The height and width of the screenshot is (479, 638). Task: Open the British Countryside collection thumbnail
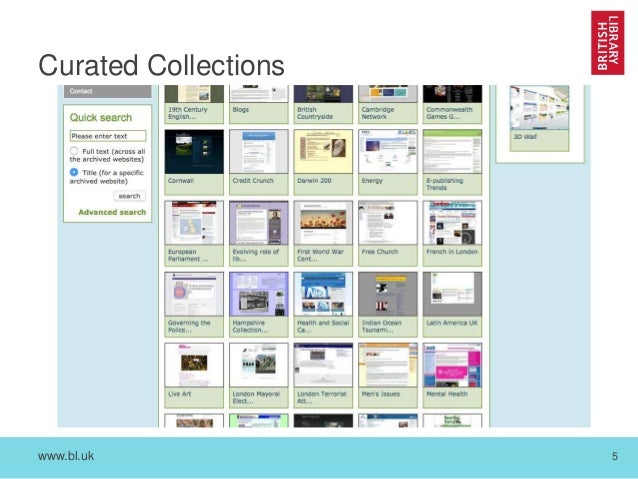click(x=323, y=94)
